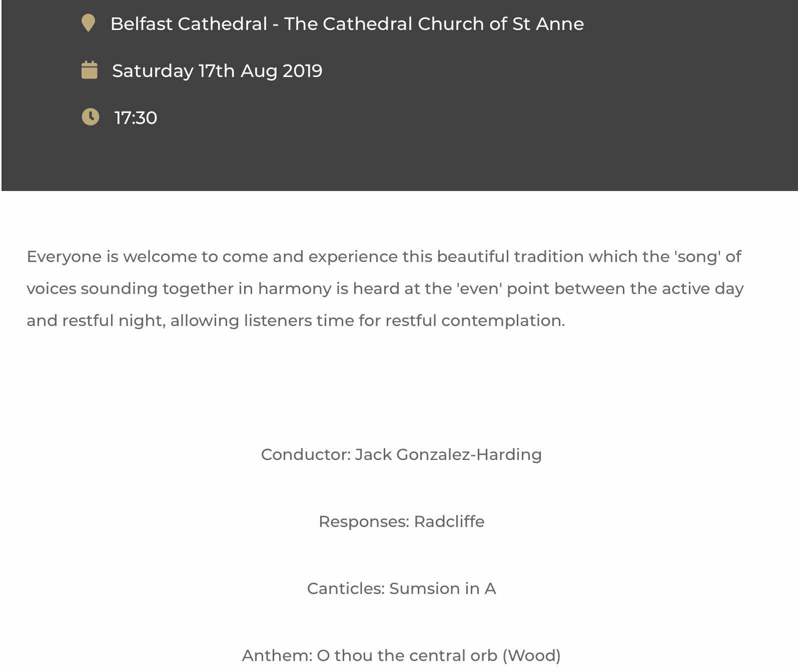The height and width of the screenshot is (672, 798).
Task: Click the word 'even' in the description
Action: tap(479, 289)
